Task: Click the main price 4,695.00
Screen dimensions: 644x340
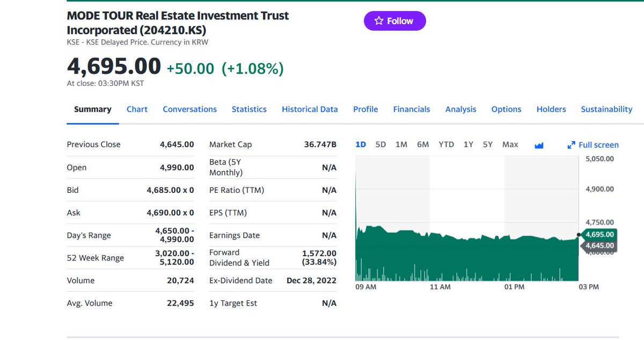Action: [114, 66]
